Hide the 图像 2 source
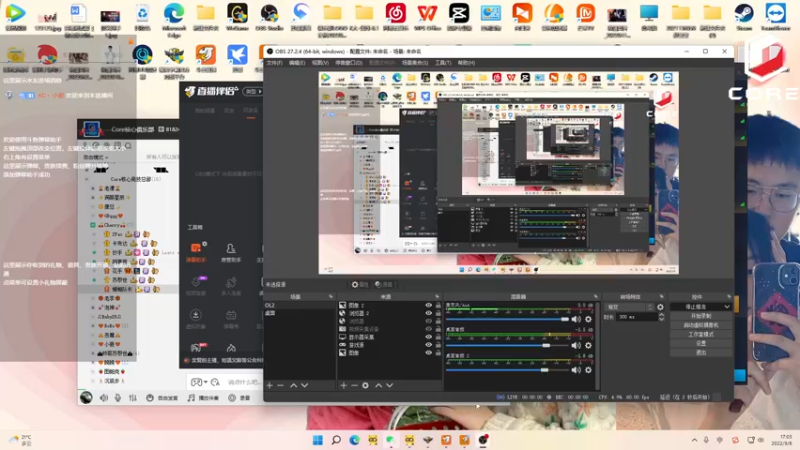The height and width of the screenshot is (450, 800). coord(429,305)
